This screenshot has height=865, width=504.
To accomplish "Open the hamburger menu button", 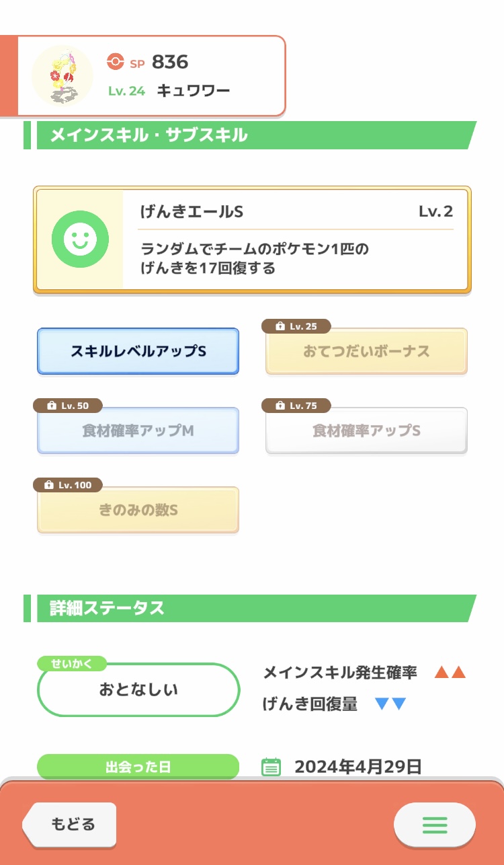I will click(x=434, y=824).
